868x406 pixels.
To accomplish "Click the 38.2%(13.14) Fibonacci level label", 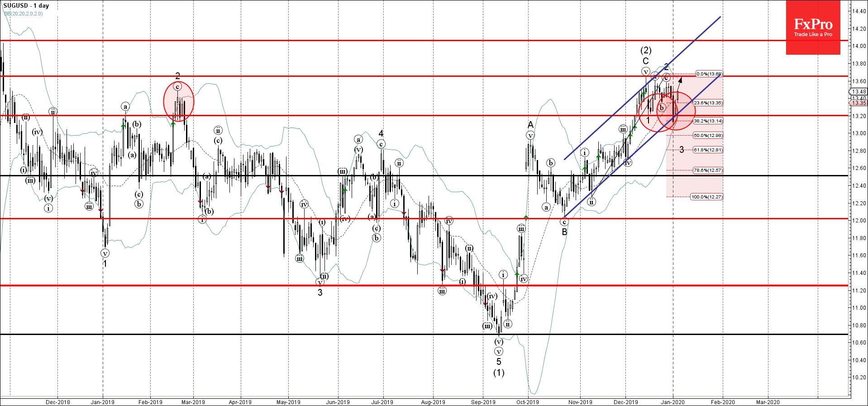I will 708,121.
